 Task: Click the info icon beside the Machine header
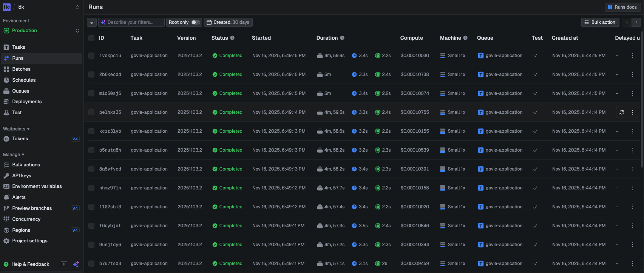click(465, 38)
